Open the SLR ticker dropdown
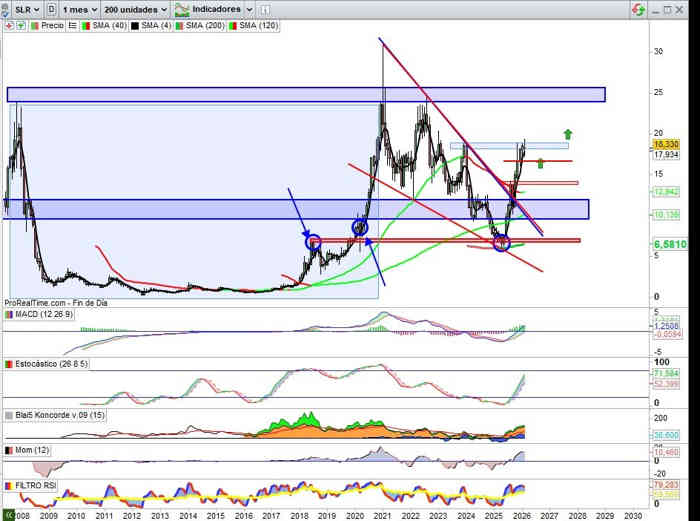Viewport: 700px width, 521px height. [x=27, y=9]
